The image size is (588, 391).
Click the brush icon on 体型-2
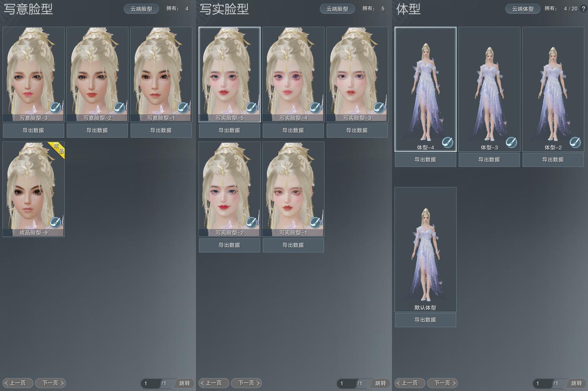click(x=575, y=142)
